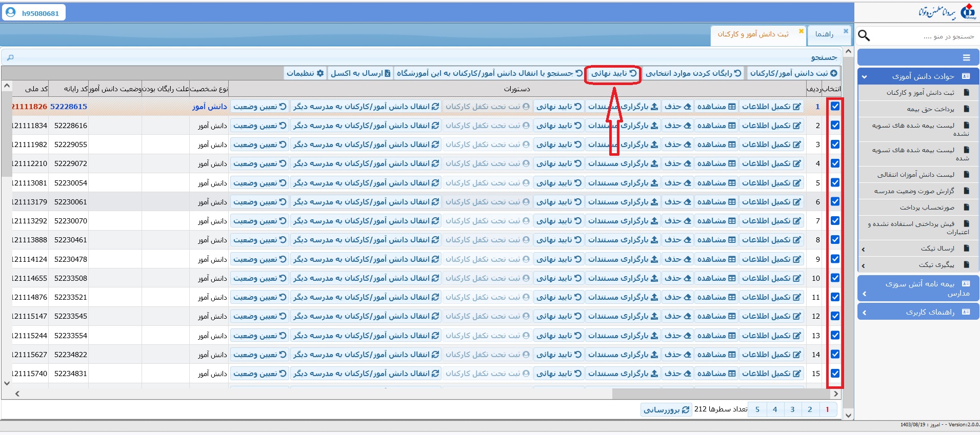Open پرداخت حق بیمه menu item
Viewport: 980px width, 435px height.
930,109
